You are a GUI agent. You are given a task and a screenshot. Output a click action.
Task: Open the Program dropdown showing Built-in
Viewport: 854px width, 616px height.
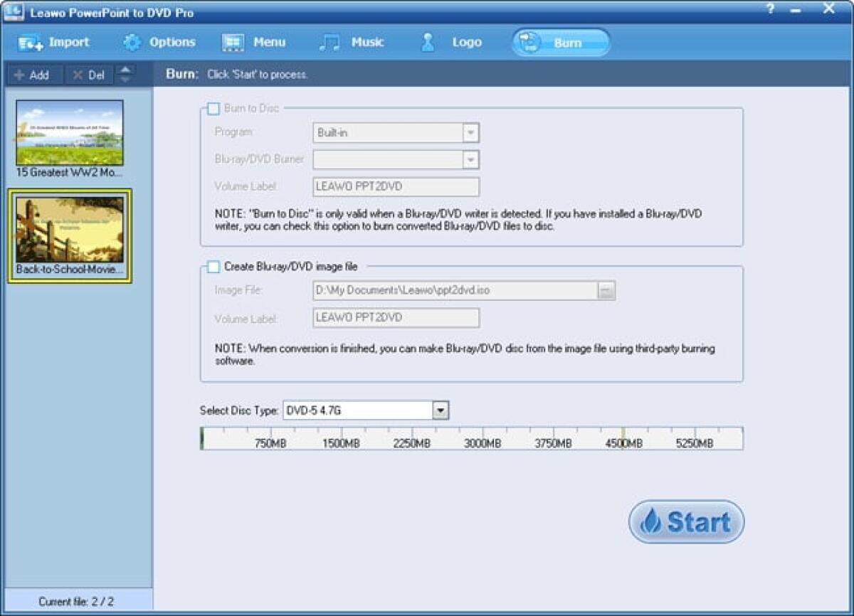[470, 132]
